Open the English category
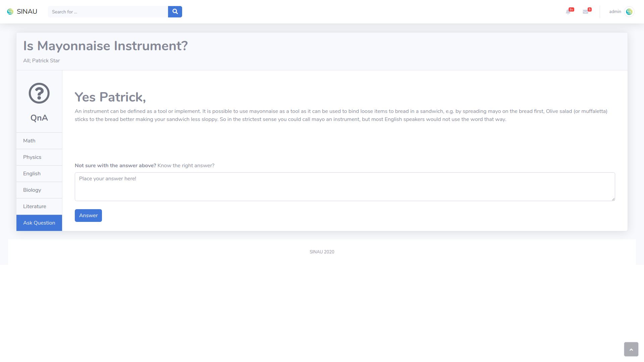This screenshot has width=644, height=362. coord(39,174)
